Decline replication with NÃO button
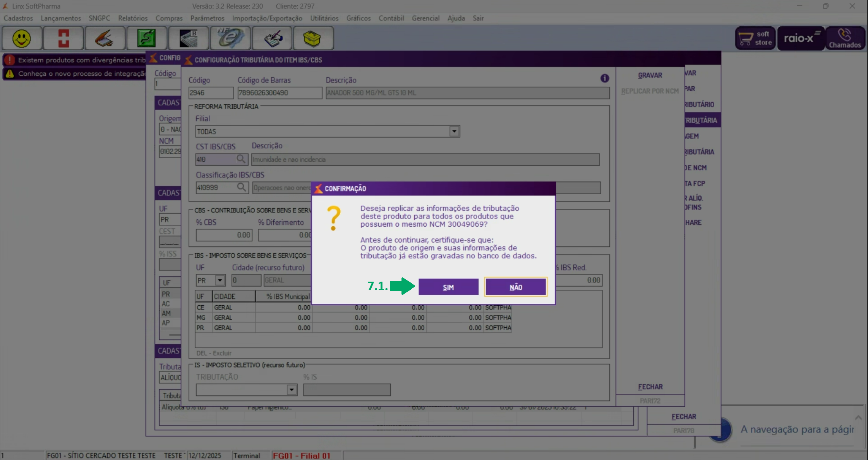The image size is (868, 460). 516,287
